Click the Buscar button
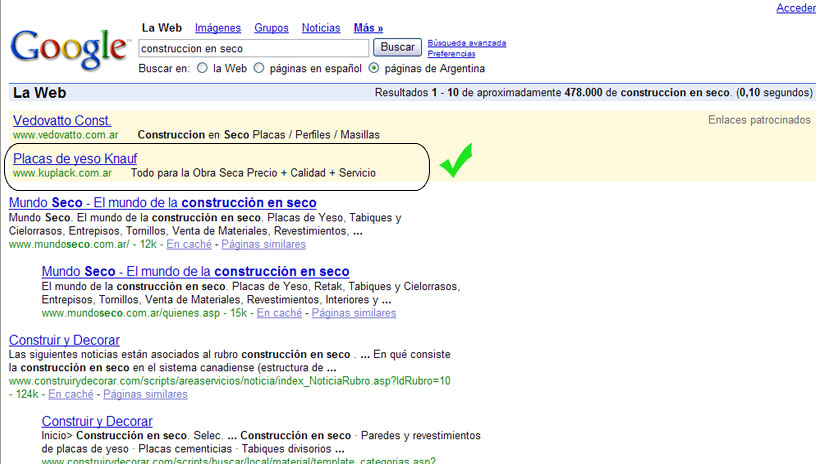The height and width of the screenshot is (464, 822). (397, 47)
